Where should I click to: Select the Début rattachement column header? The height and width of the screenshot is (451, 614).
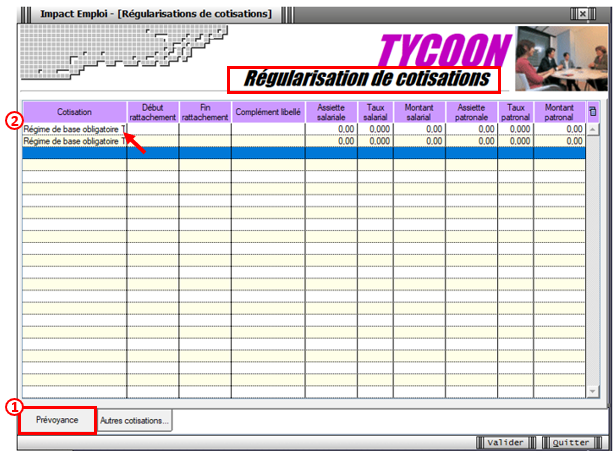153,112
